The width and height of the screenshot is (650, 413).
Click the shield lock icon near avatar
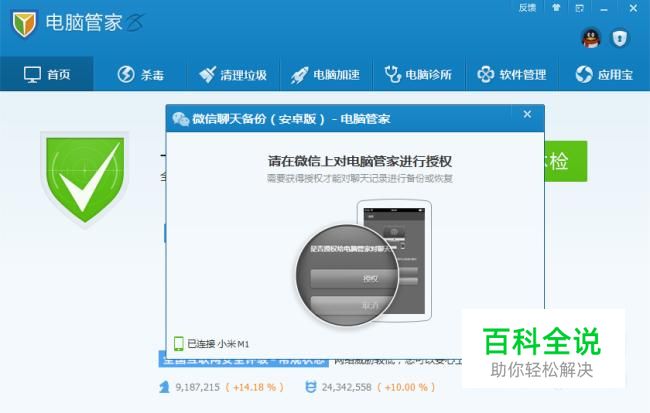620,38
